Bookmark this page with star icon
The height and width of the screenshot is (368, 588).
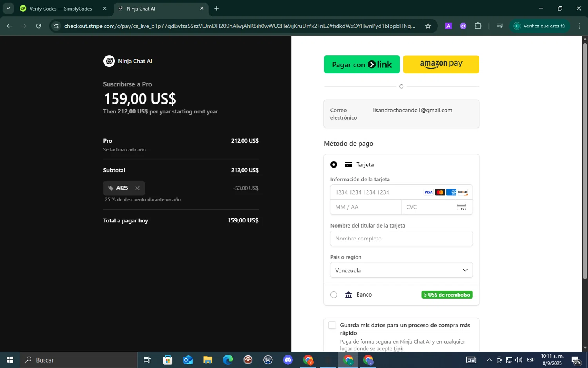click(x=428, y=26)
